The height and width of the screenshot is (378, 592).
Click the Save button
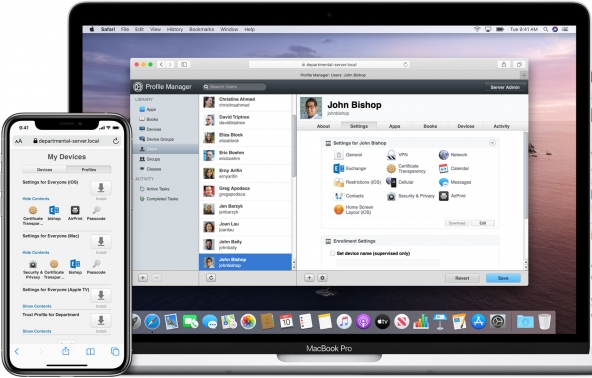coord(503,278)
